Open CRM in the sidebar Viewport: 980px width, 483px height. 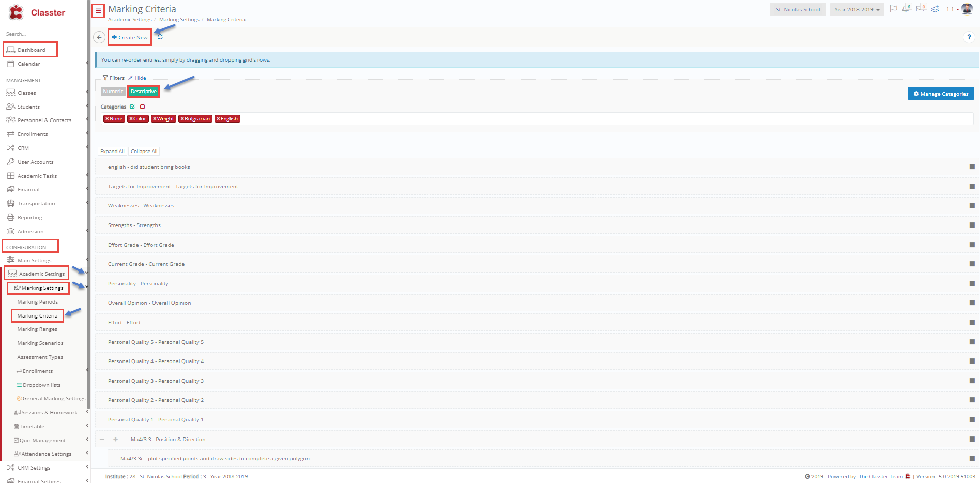[x=23, y=148]
